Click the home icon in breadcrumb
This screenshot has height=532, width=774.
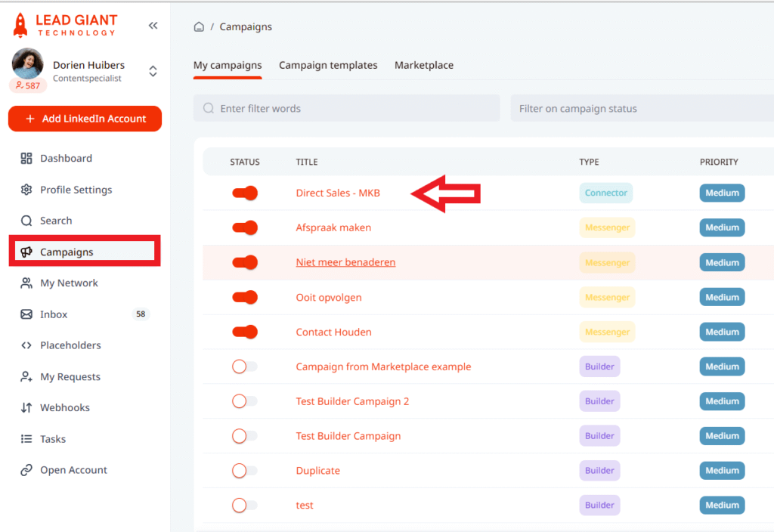(x=199, y=27)
